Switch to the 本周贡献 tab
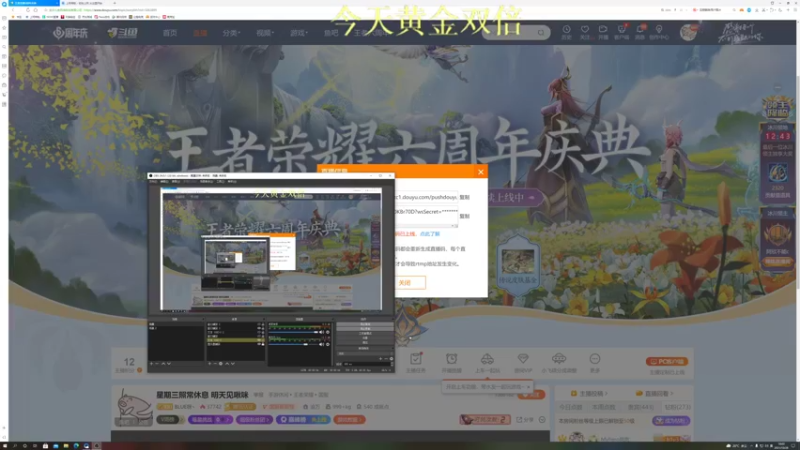This screenshot has width=800, height=450. pos(604,407)
